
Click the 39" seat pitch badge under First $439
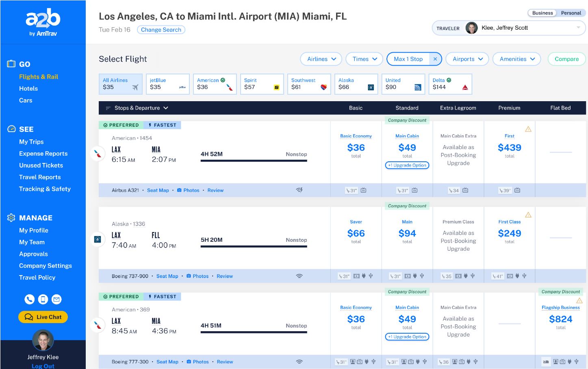click(505, 190)
